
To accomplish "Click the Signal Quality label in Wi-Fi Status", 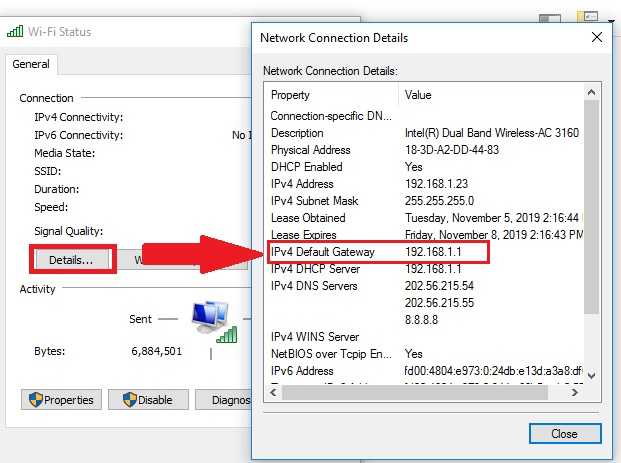I will 69,231.
